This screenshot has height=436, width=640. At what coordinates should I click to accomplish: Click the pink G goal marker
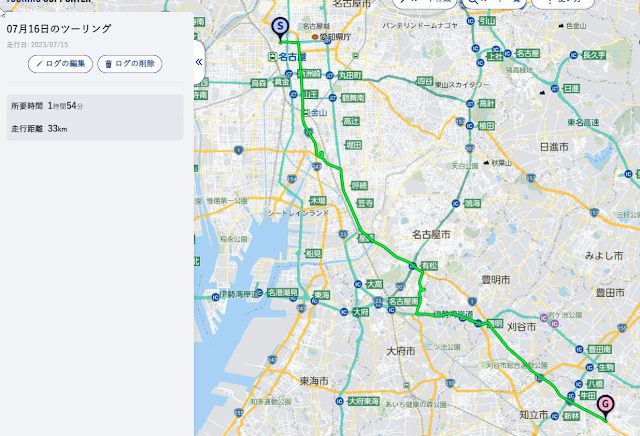point(605,407)
